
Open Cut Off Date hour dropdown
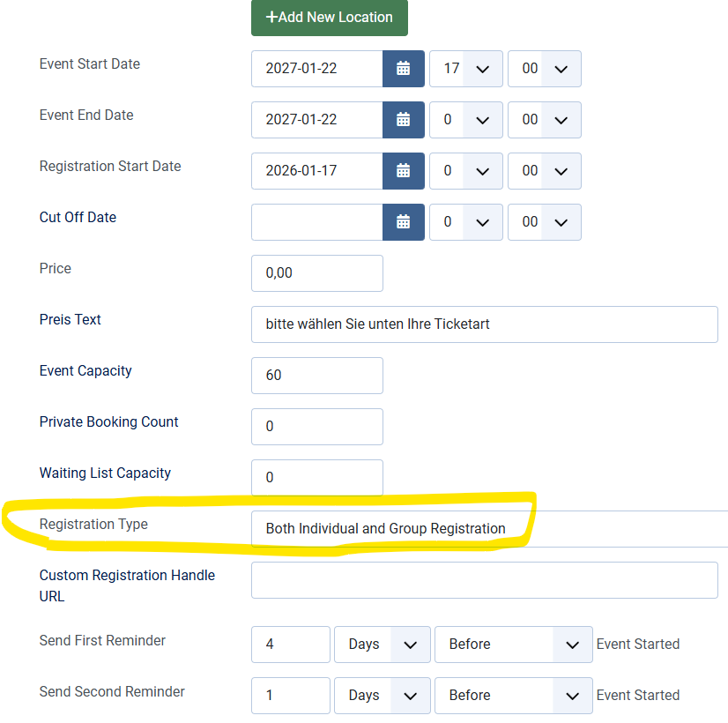coord(465,222)
